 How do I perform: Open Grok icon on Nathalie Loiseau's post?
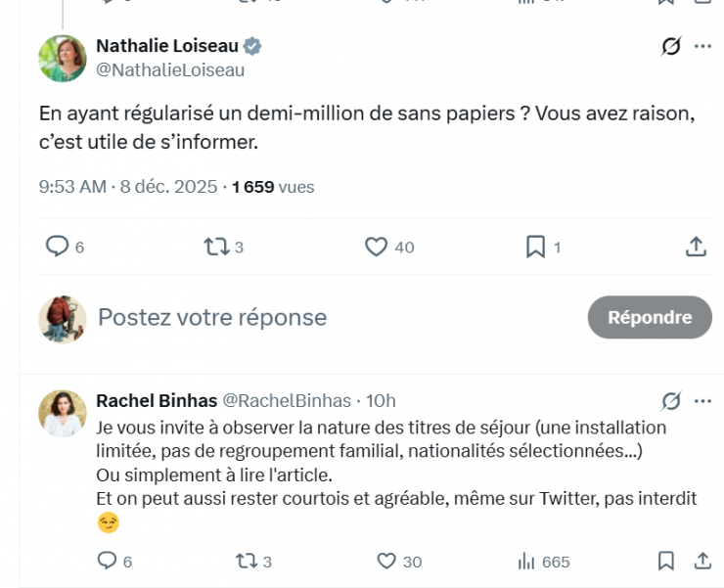[671, 46]
